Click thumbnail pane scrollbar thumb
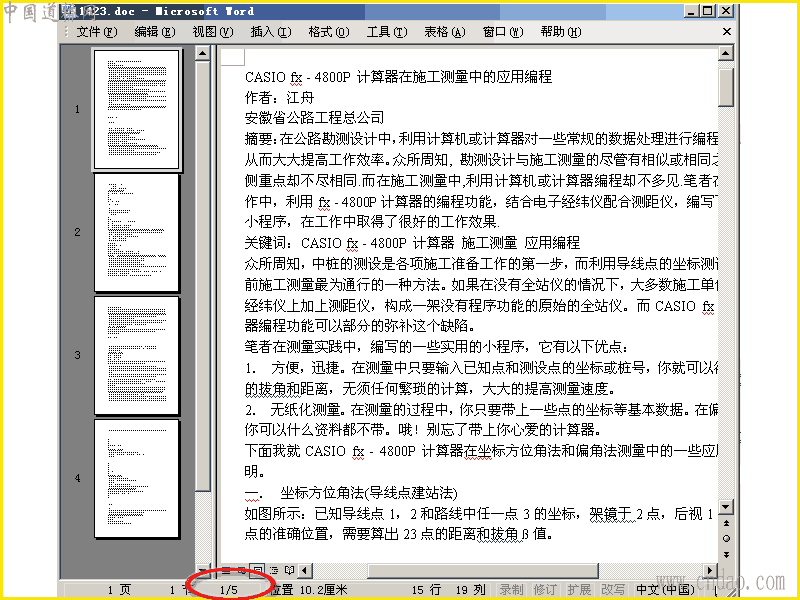Viewport: 800px width, 600px height. [203, 276]
